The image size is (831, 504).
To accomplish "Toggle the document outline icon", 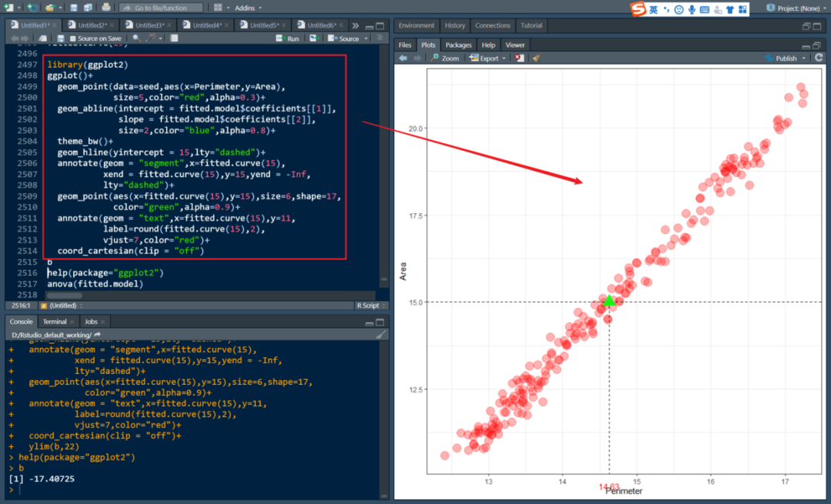I will pyautogui.click(x=379, y=38).
